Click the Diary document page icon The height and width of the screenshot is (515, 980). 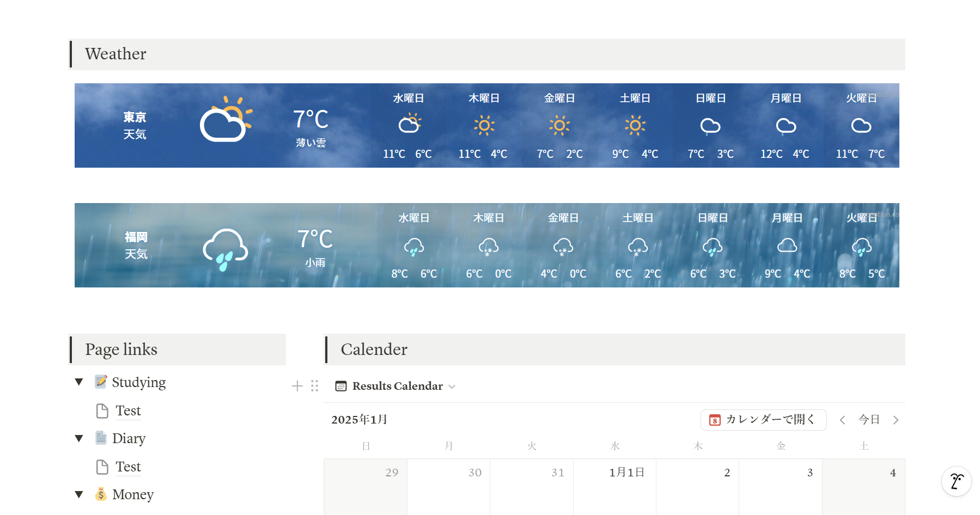(101, 438)
